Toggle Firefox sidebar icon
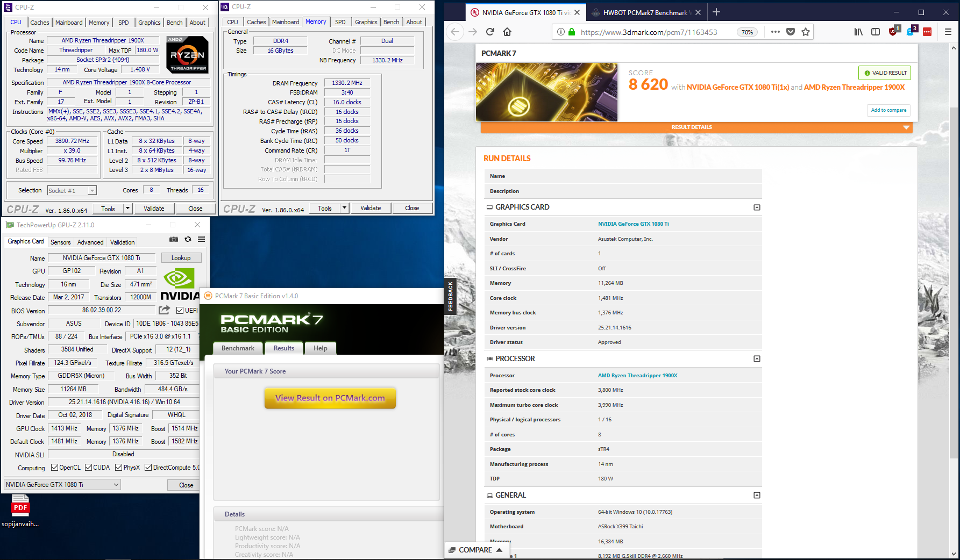Screen dimensions: 960x560 click(876, 32)
